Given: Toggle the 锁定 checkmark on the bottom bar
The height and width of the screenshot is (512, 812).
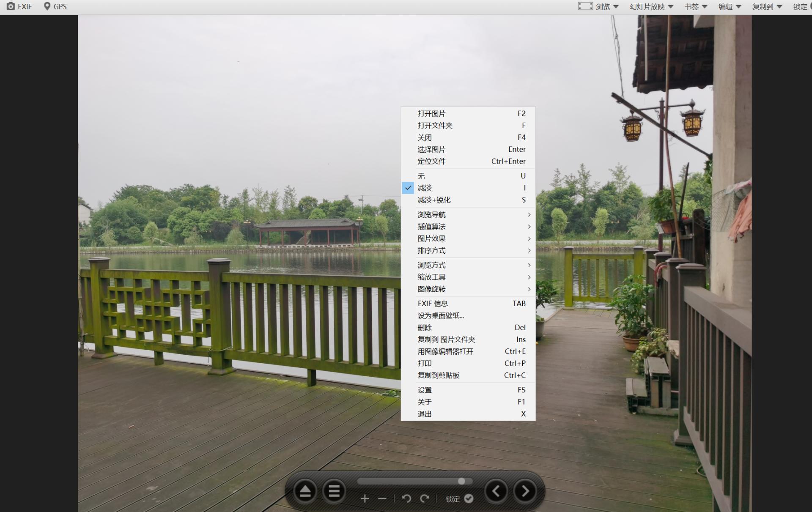Looking at the screenshot, I should tap(469, 498).
